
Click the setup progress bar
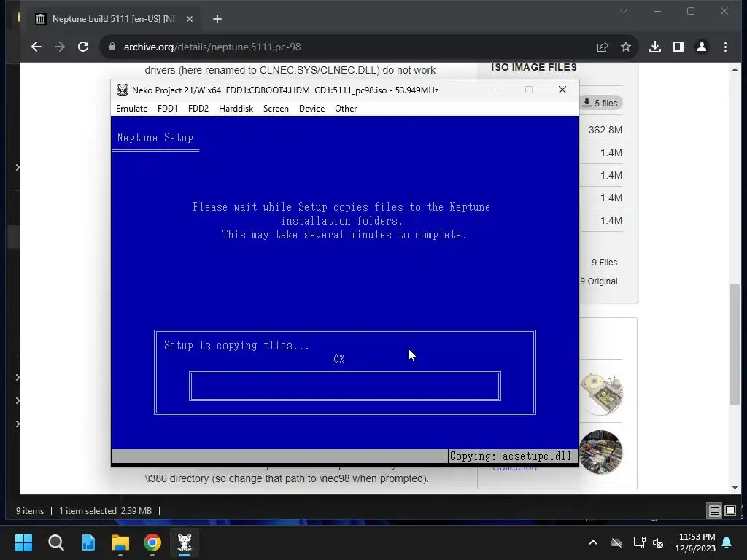point(345,386)
